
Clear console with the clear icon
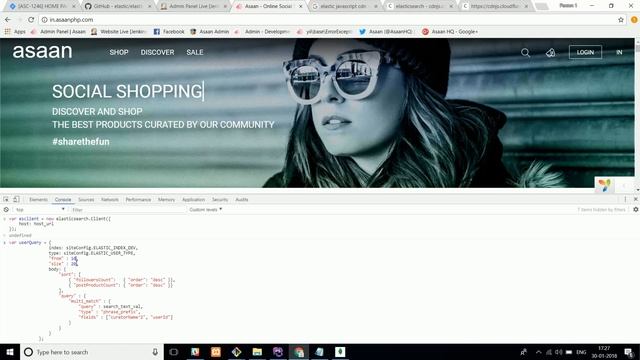(6, 209)
